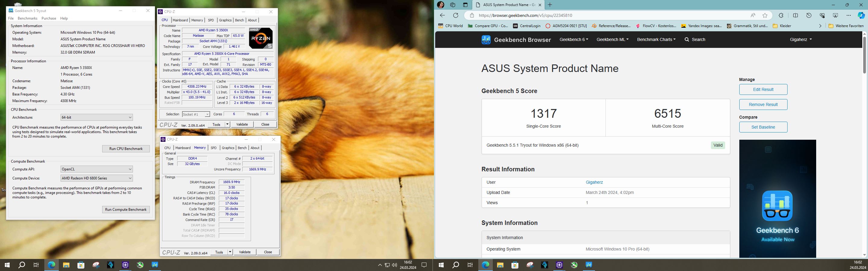Open Search in Geekbench Browser nav

tap(695, 39)
